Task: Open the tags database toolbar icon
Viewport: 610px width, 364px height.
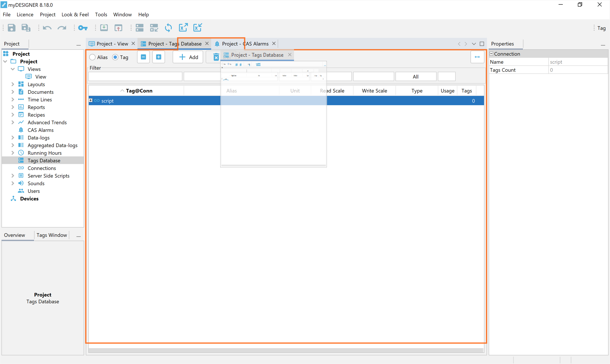Action: click(x=139, y=28)
